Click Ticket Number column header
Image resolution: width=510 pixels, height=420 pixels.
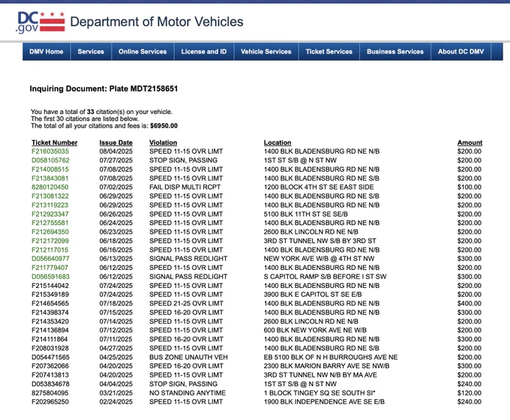[54, 142]
